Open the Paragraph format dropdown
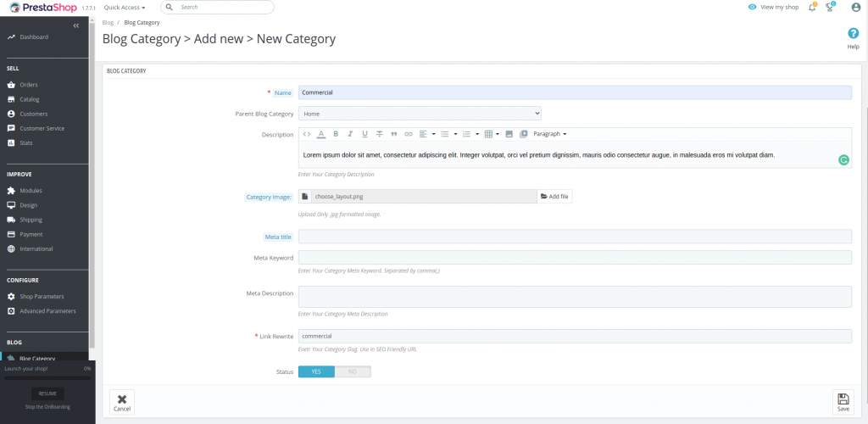The height and width of the screenshot is (424, 868). [549, 134]
